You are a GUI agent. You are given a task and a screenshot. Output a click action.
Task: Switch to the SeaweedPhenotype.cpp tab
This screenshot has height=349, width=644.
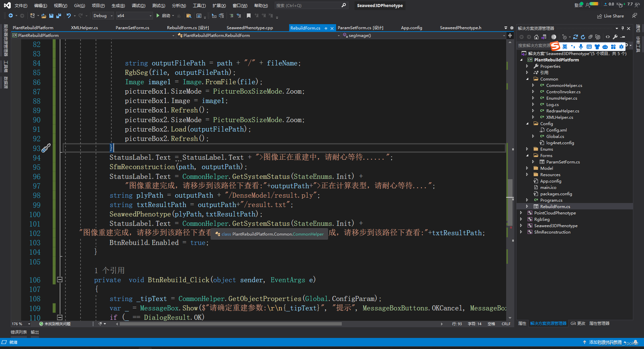[250, 28]
